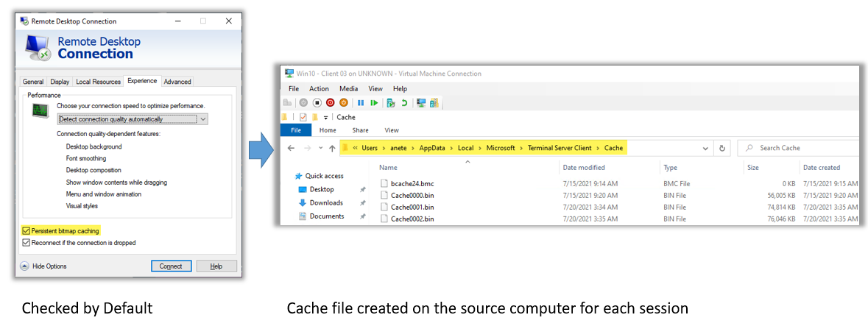The height and width of the screenshot is (326, 868).
Task: Open the Explorer View ribbon tab
Action: [392, 131]
